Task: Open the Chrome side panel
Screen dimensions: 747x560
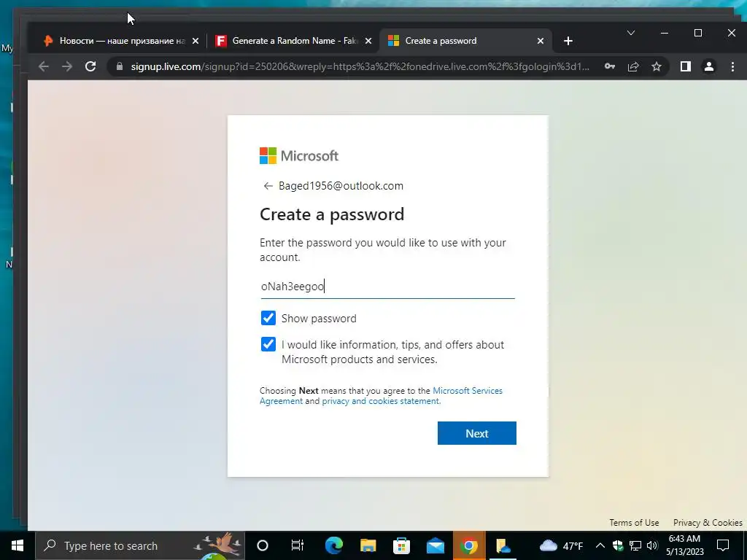Action: [686, 66]
